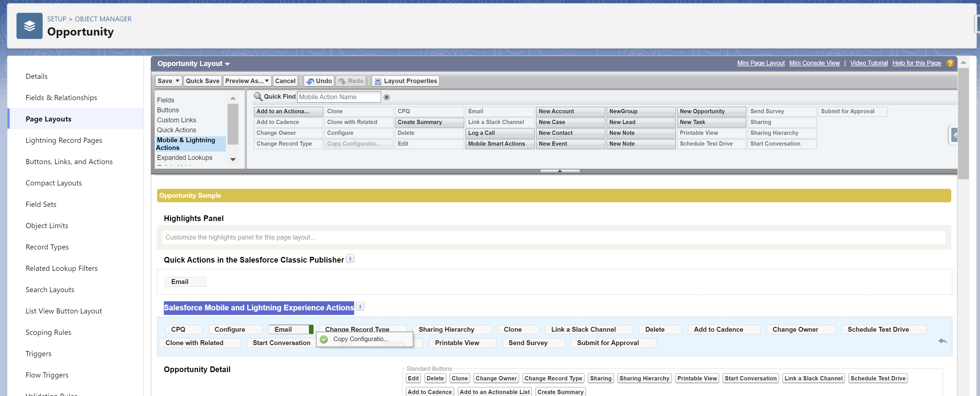Image resolution: width=980 pixels, height=396 pixels.
Task: Click the Quick Find magnifier icon
Action: 258,97
